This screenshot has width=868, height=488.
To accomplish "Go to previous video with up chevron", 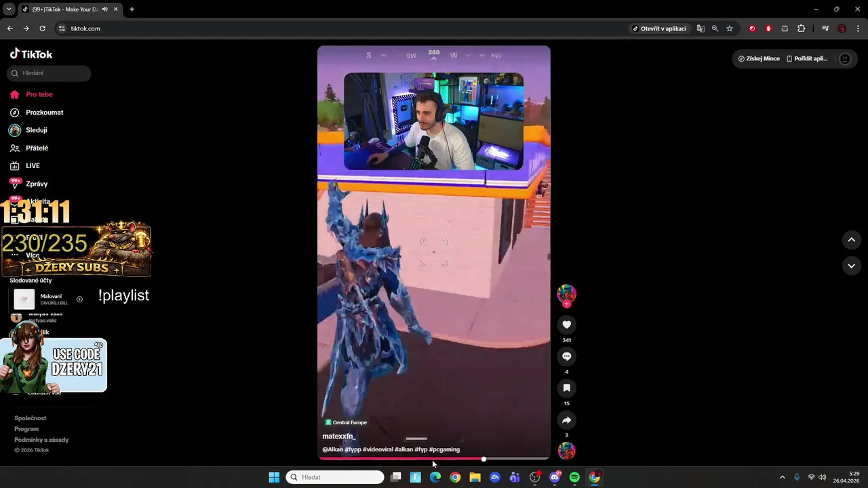I will coord(852,240).
